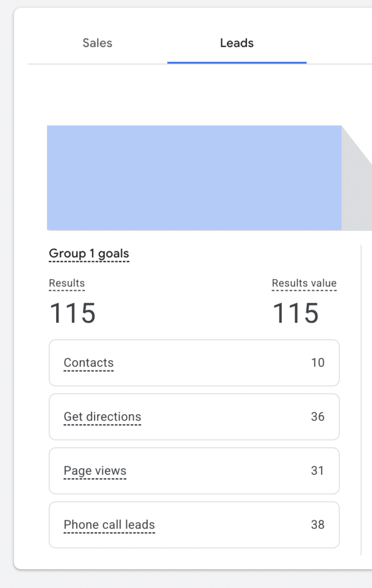This screenshot has height=588, width=372.
Task: Click the gray separator line under Sales tab
Action: (97, 63)
